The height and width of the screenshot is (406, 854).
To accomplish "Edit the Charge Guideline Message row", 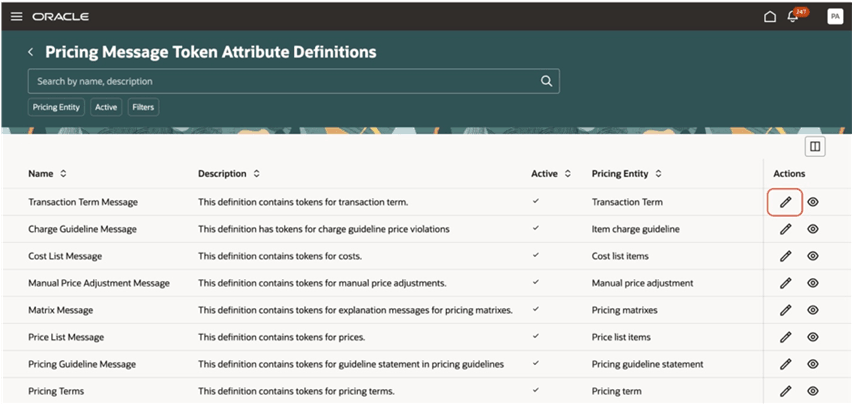I will pos(785,229).
